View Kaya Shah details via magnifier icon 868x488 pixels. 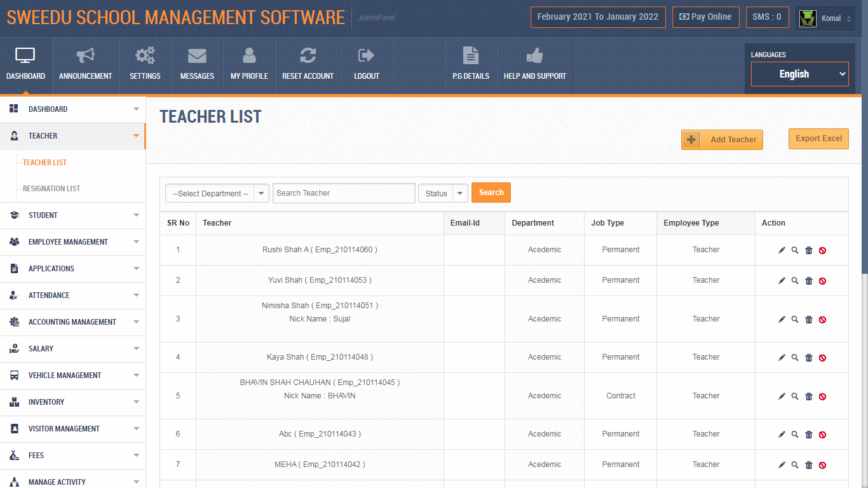click(795, 357)
